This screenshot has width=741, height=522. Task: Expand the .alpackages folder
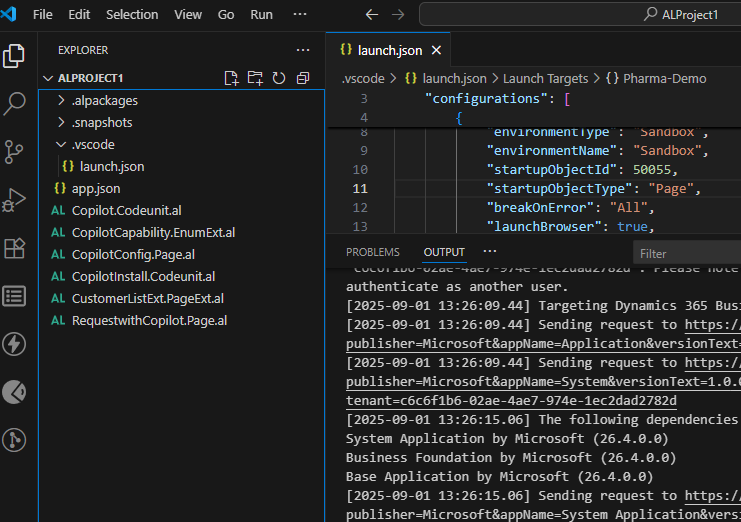tap(104, 101)
